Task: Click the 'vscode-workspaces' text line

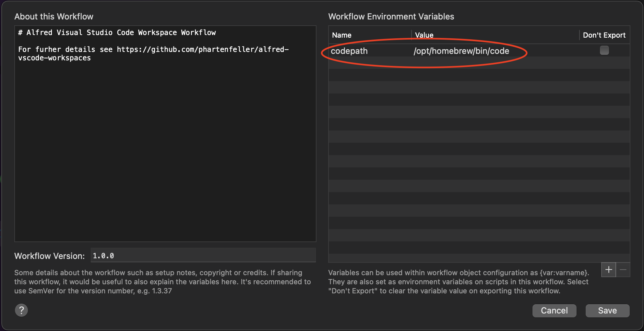Action: click(54, 58)
